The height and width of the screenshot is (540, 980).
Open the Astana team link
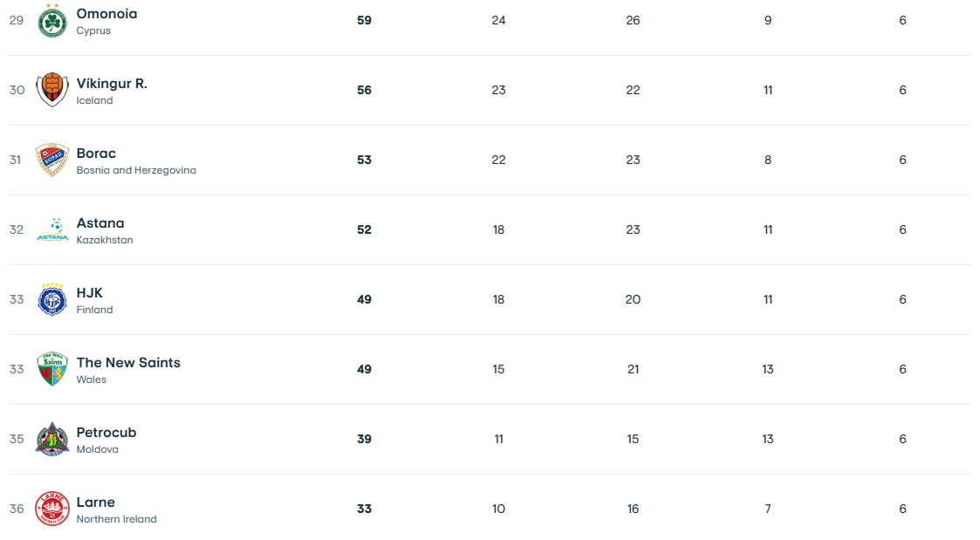tap(100, 223)
